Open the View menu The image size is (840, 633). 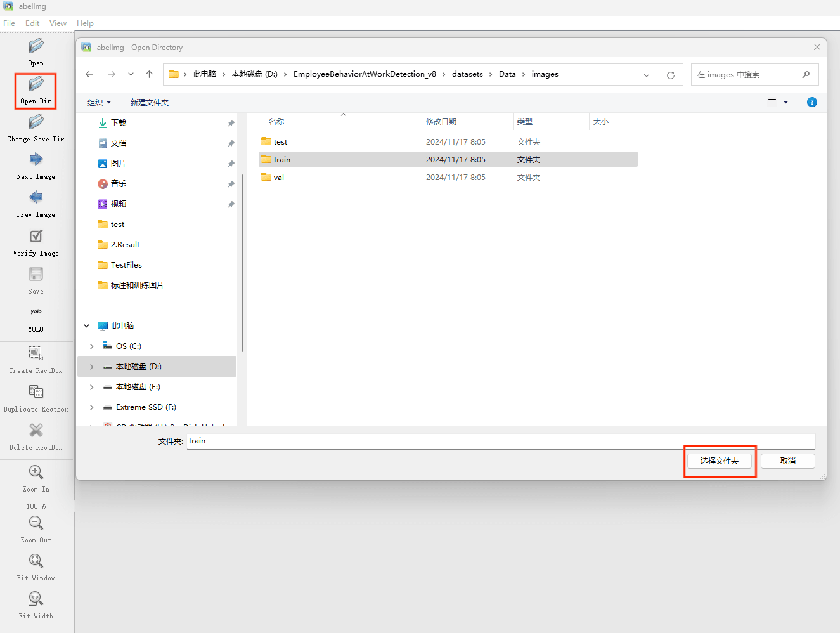click(x=58, y=23)
